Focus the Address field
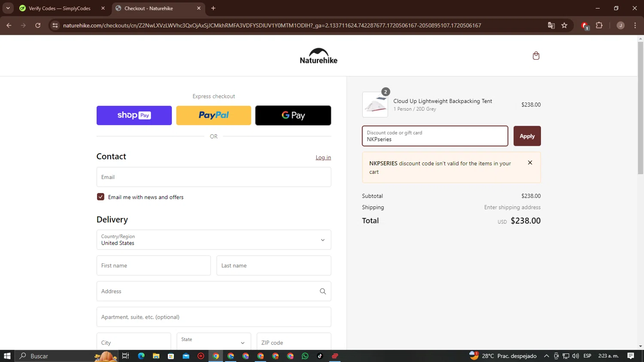 tap(214, 291)
